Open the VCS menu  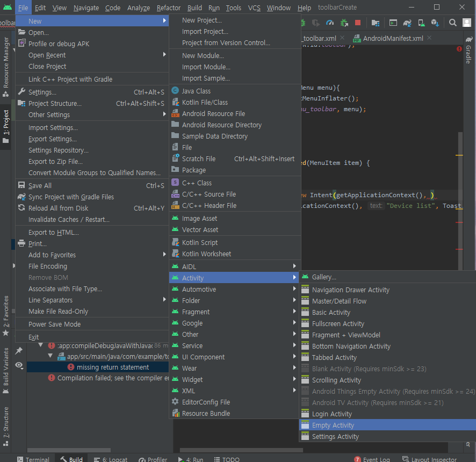click(254, 8)
